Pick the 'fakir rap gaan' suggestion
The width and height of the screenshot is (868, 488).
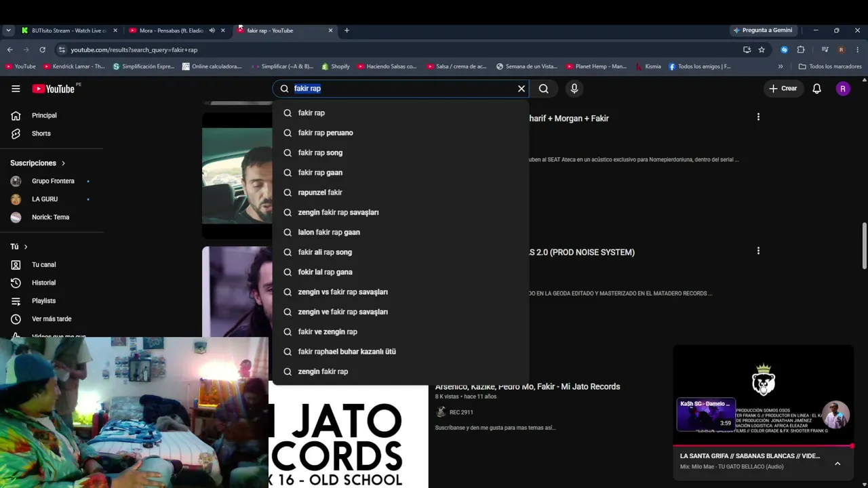400,173
